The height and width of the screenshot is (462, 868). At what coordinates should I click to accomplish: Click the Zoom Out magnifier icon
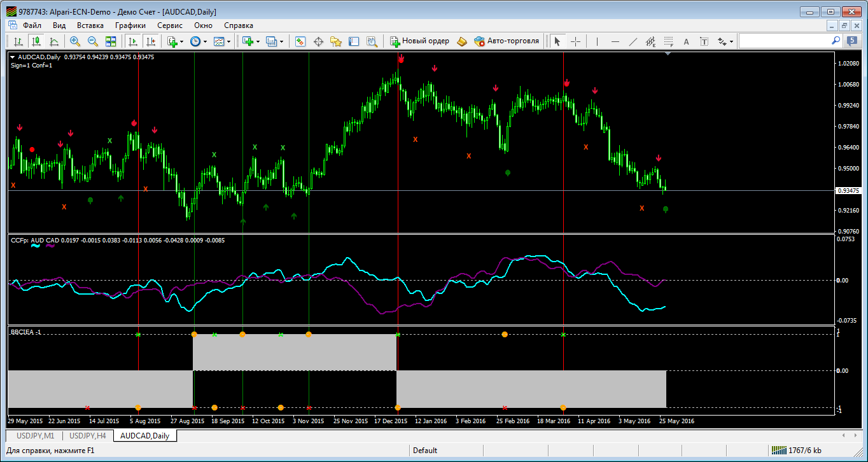[93, 41]
